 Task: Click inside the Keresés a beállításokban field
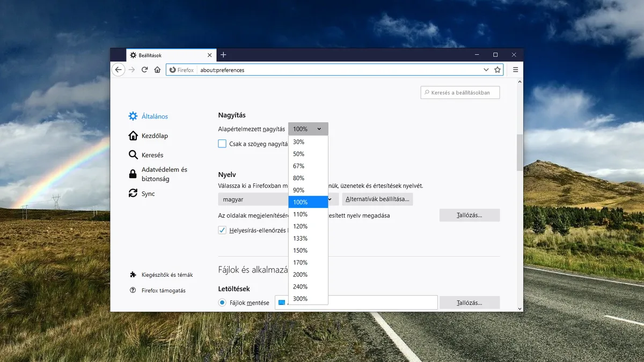(459, 92)
